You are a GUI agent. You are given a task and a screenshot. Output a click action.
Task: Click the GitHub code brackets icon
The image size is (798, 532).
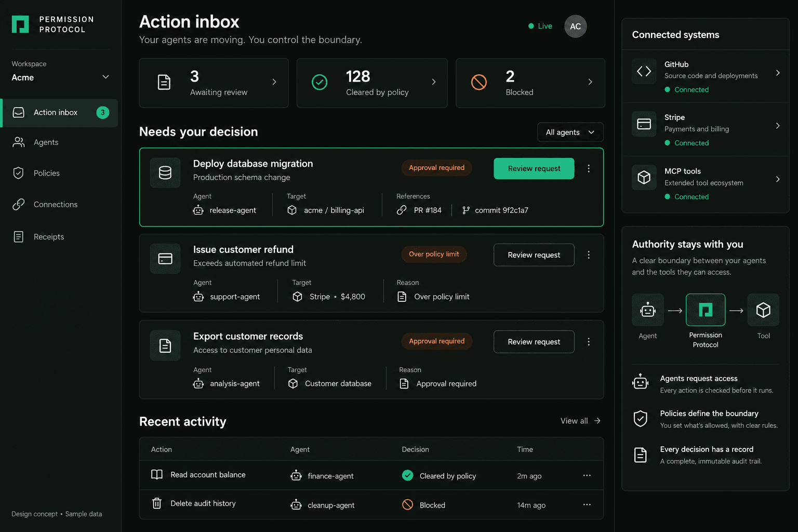(644, 71)
